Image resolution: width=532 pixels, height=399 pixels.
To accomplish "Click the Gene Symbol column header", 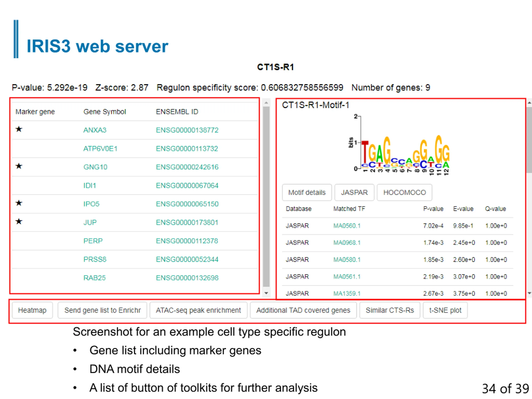I will pyautogui.click(x=105, y=112).
